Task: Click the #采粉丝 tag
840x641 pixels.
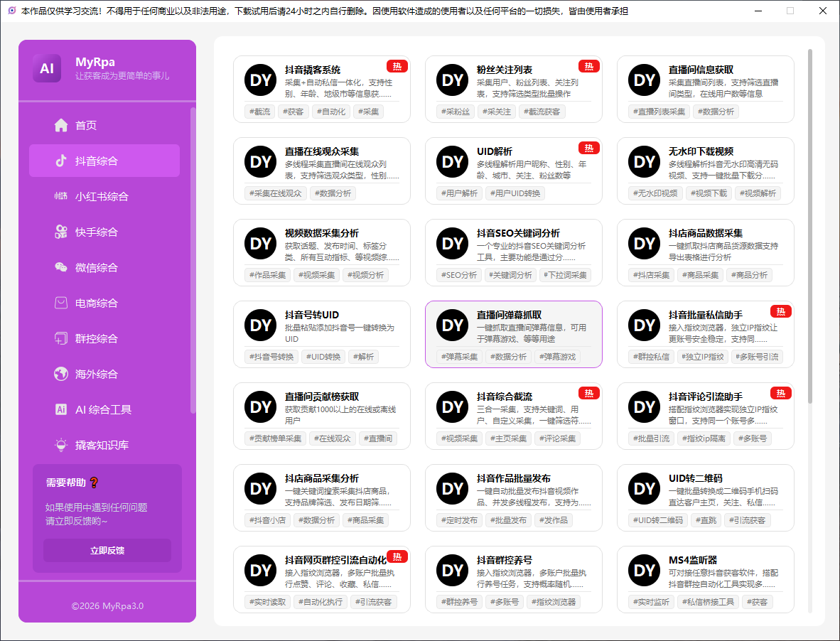Action: [456, 112]
